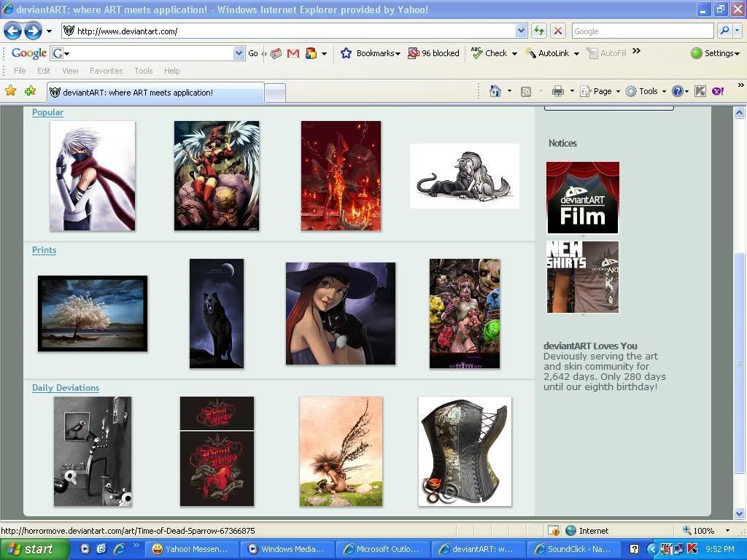The width and height of the screenshot is (747, 560).
Task: Select the deviantART browser tab
Action: pyautogui.click(x=155, y=93)
